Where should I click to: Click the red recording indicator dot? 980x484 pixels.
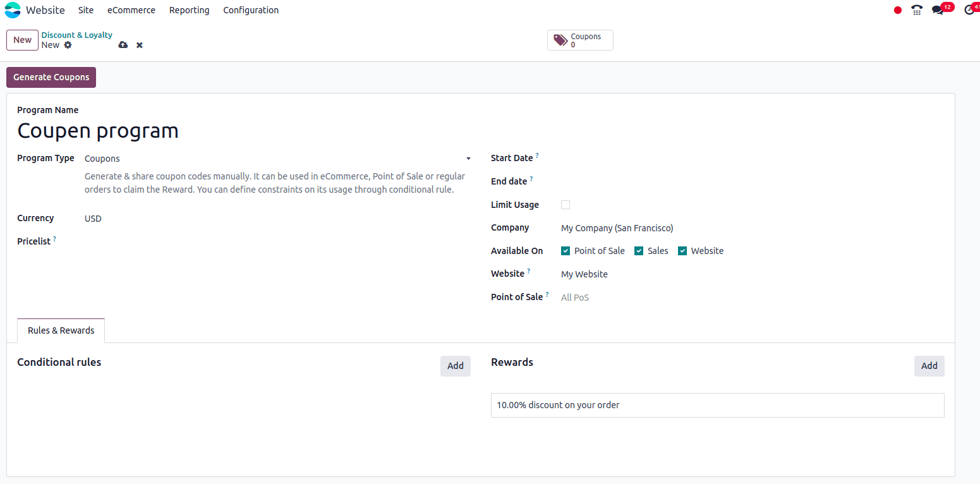[x=897, y=10]
